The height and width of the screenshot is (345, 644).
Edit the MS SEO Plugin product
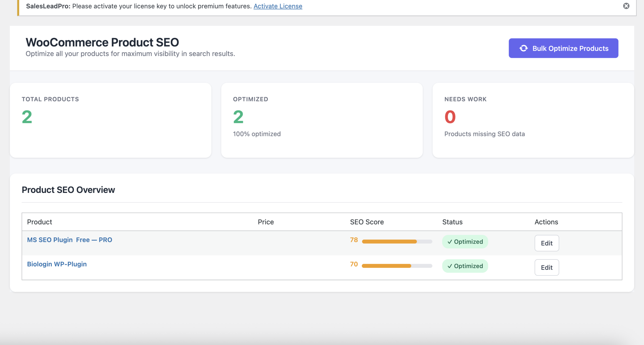pos(546,243)
